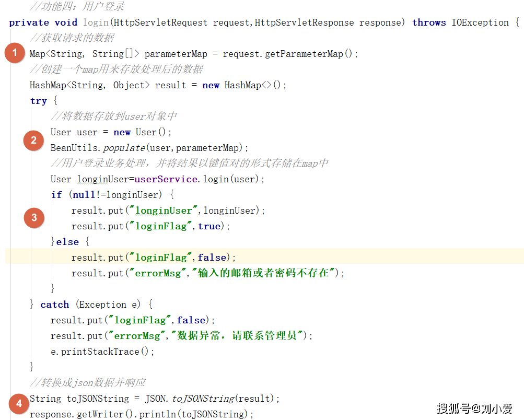Click the comment '//获取请求的数据'
Screen dimensions: 524x420
pos(72,38)
